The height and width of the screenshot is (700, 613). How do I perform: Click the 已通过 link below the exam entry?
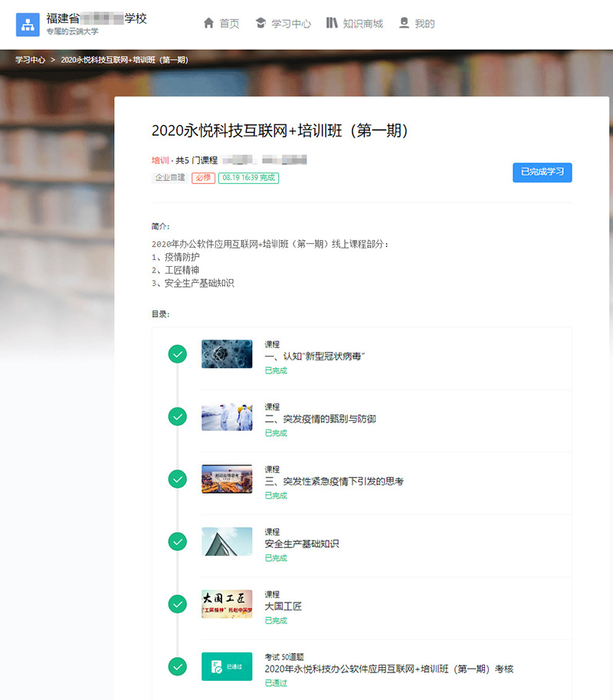pyautogui.click(x=275, y=682)
